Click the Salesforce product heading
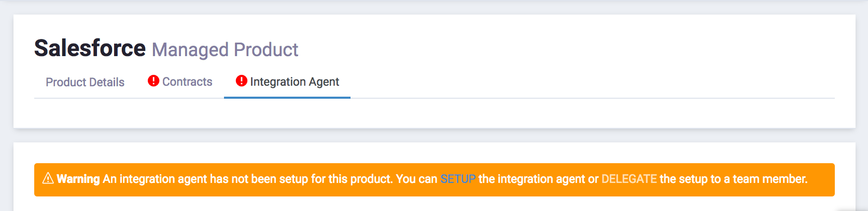 tap(90, 48)
